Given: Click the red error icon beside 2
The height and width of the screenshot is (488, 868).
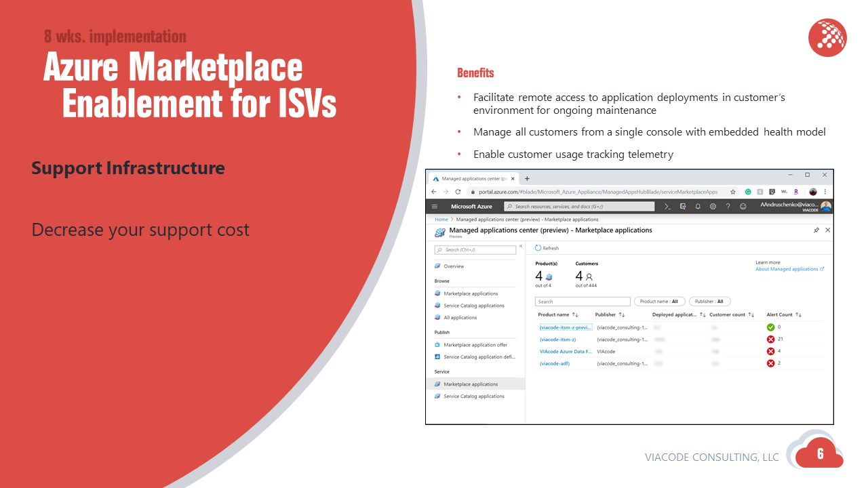Looking at the screenshot, I should pyautogui.click(x=770, y=364).
